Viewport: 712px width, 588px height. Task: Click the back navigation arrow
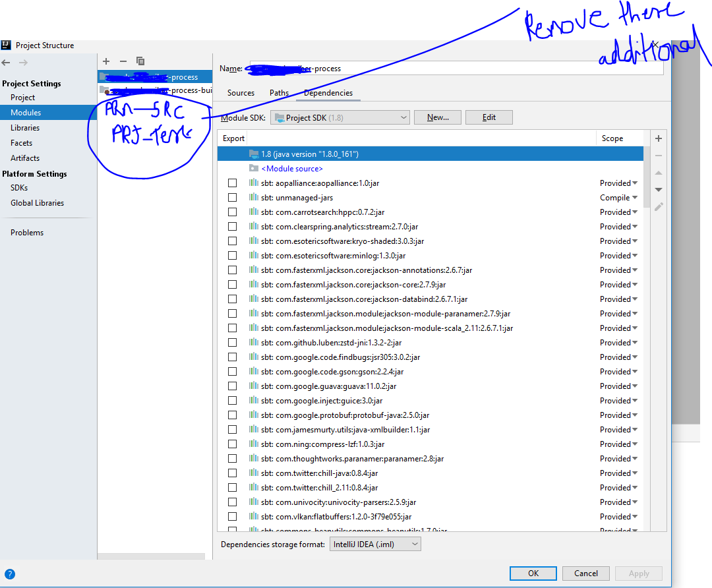click(6, 63)
